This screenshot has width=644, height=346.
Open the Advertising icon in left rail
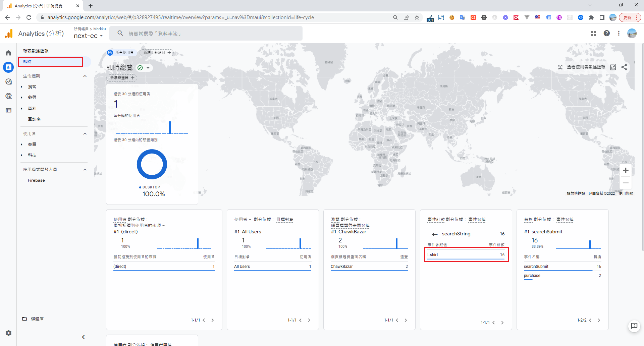coord(8,96)
